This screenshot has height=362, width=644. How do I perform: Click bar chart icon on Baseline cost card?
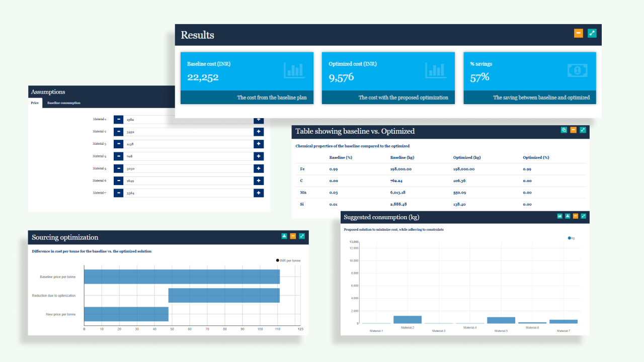294,70
